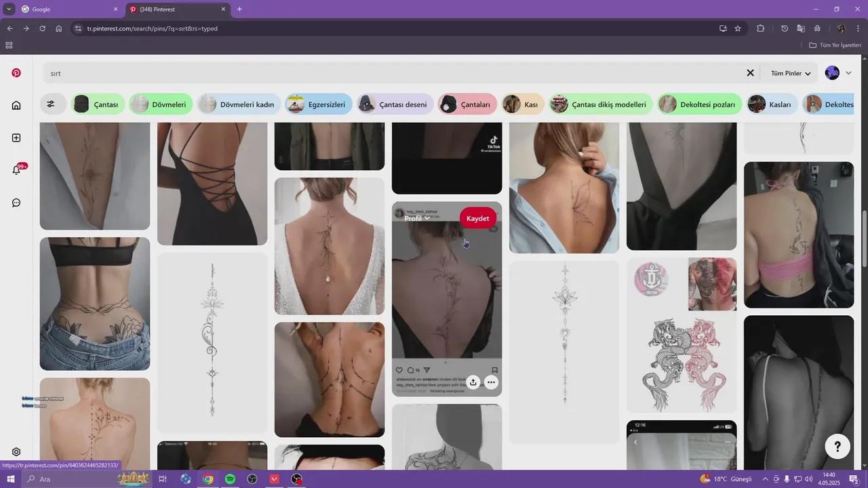This screenshot has height=488, width=868.
Task: Open the help question mark button
Action: click(x=837, y=446)
